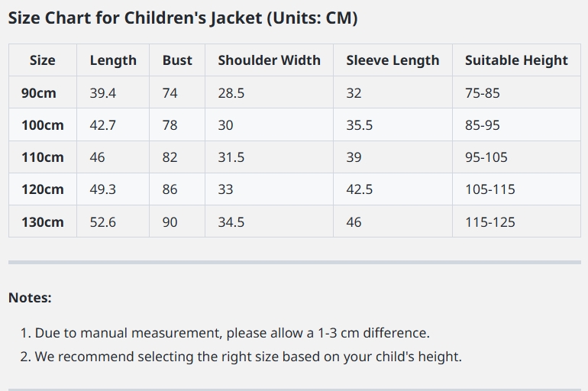The width and height of the screenshot is (588, 391).
Task: Click the Length column header
Action: coord(113,60)
